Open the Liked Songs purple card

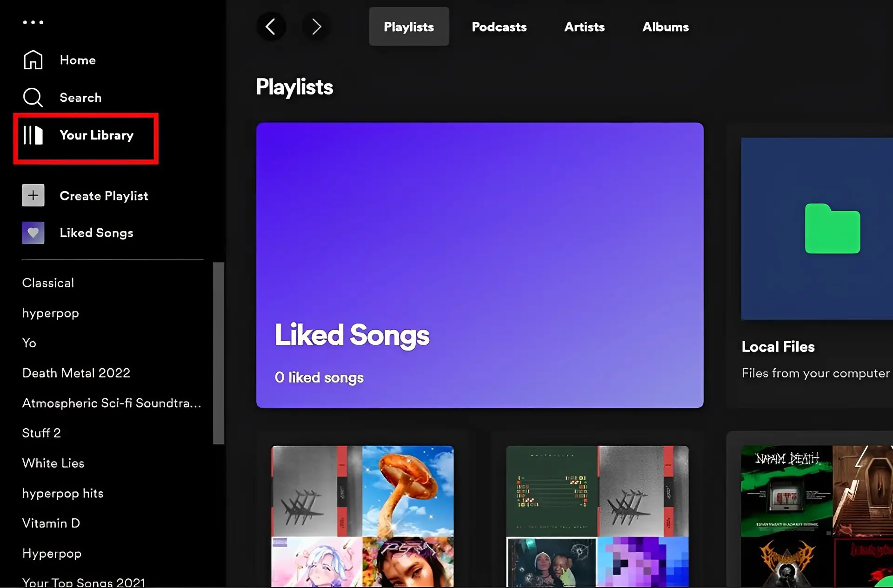coord(480,265)
